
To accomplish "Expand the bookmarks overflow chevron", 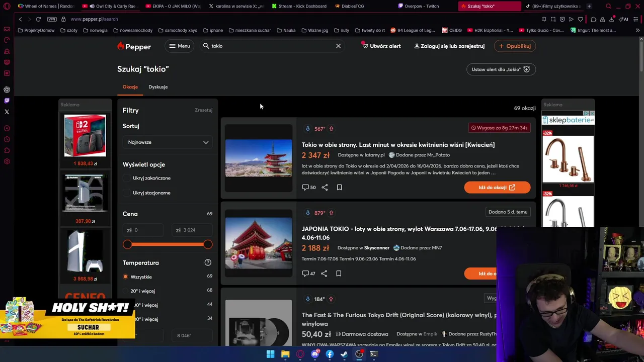I will (637, 30).
